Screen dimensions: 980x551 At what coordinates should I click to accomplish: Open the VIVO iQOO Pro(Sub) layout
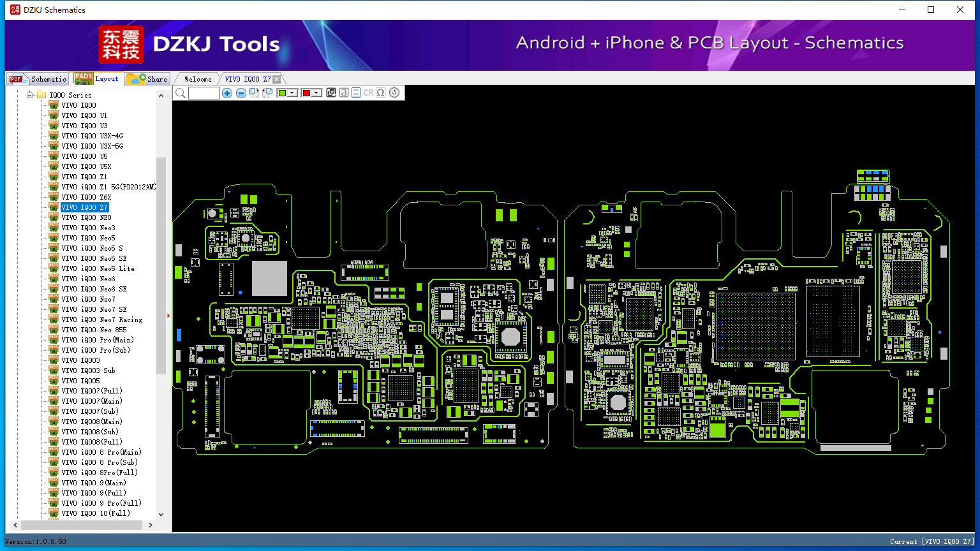pos(96,350)
